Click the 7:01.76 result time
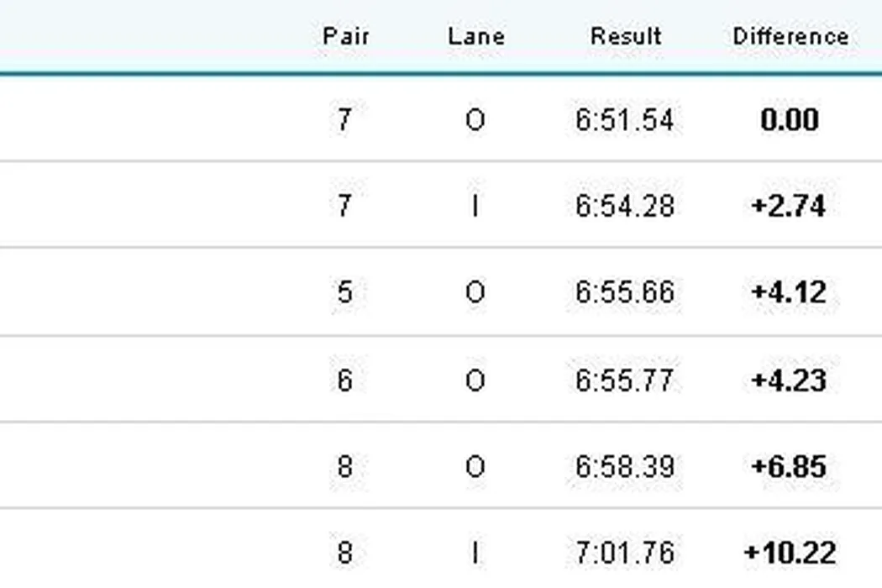Viewport: 882px width, 588px height. click(624, 554)
